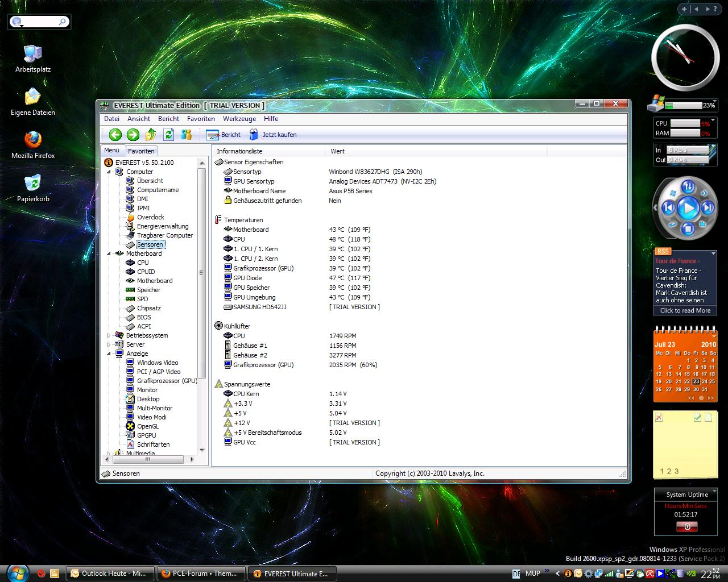
Task: Collapse the Computer tree node
Action: 109,172
